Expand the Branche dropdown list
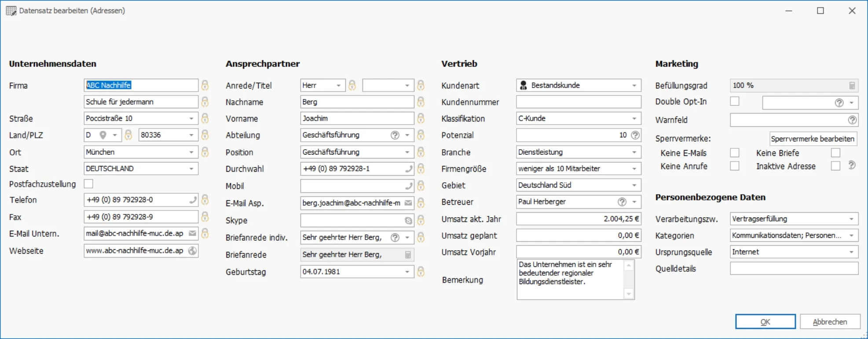Viewport: 868px width, 339px height. click(634, 152)
